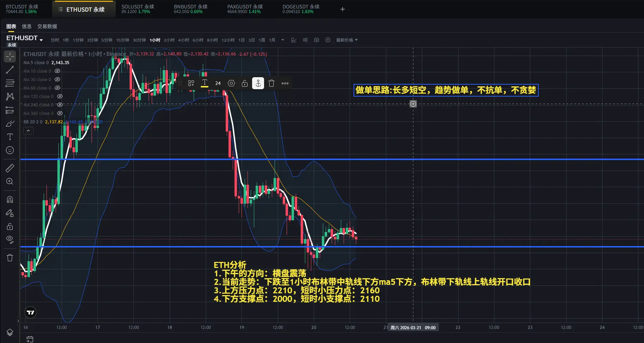The height and width of the screenshot is (343, 644).
Task: Switch to DOGEUSDT 永续 tab
Action: pyautogui.click(x=301, y=9)
